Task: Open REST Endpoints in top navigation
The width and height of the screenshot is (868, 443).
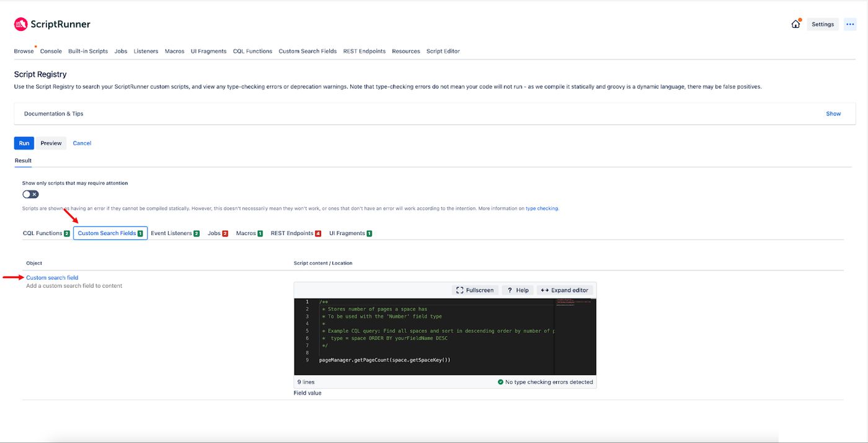Action: click(364, 51)
